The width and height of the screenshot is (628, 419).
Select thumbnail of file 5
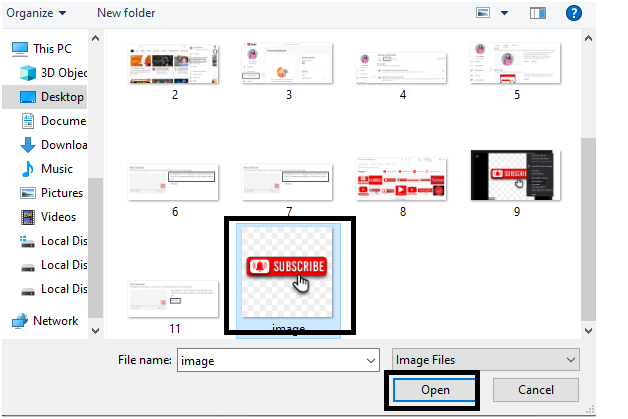[515, 63]
